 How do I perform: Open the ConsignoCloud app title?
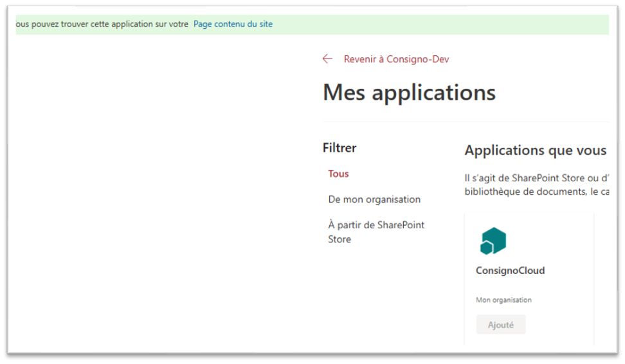510,270
